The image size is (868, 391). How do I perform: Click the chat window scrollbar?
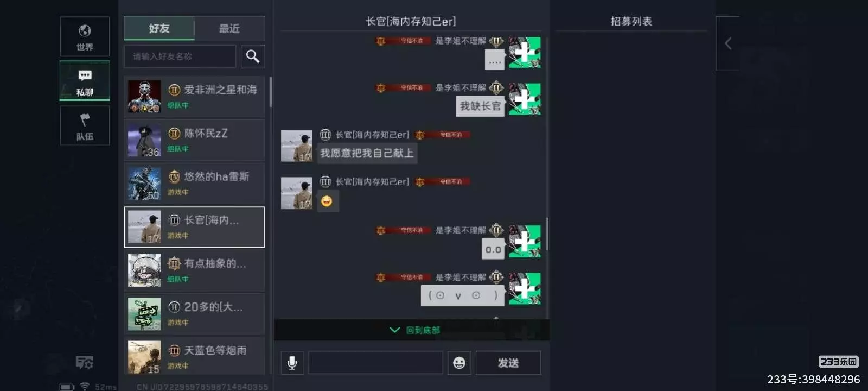[547, 234]
